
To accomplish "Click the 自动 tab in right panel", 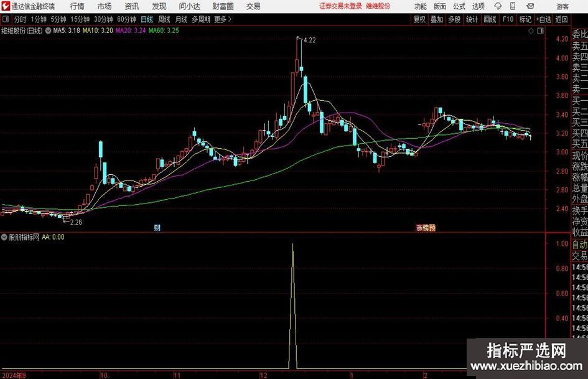I will [x=580, y=245].
